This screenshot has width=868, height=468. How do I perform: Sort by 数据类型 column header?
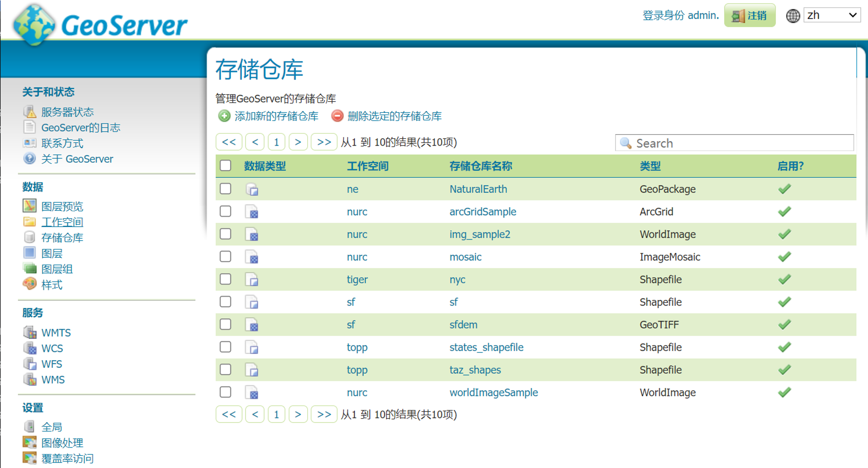coord(265,166)
